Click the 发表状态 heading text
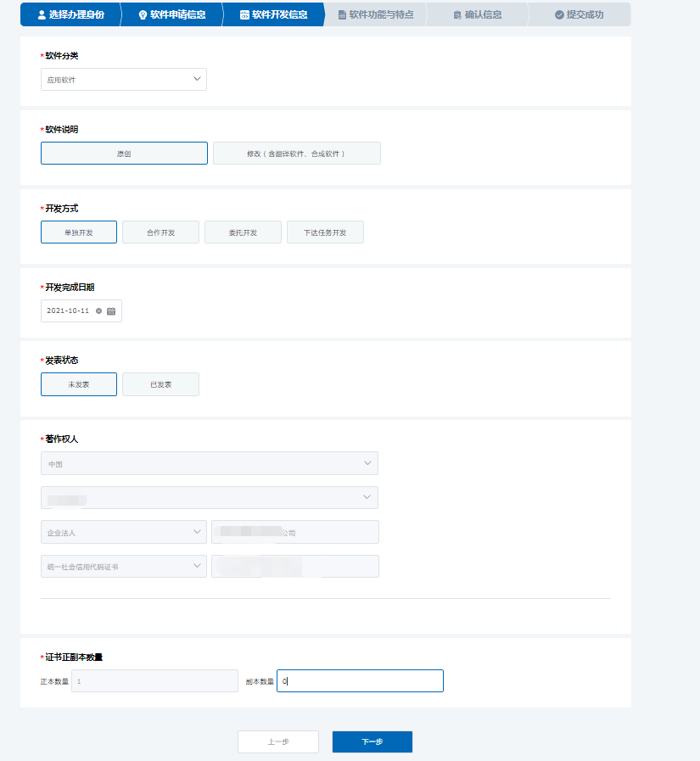Image resolution: width=700 pixels, height=761 pixels. point(62,360)
